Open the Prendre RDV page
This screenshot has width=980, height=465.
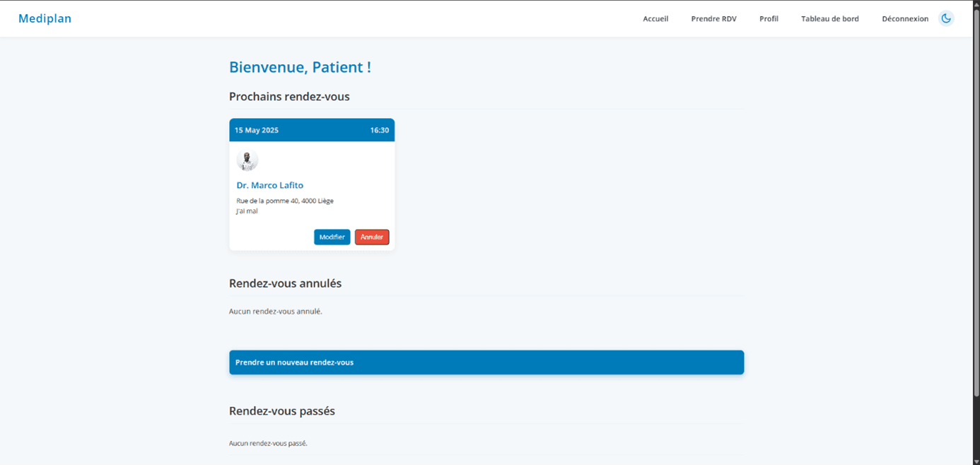pos(713,19)
